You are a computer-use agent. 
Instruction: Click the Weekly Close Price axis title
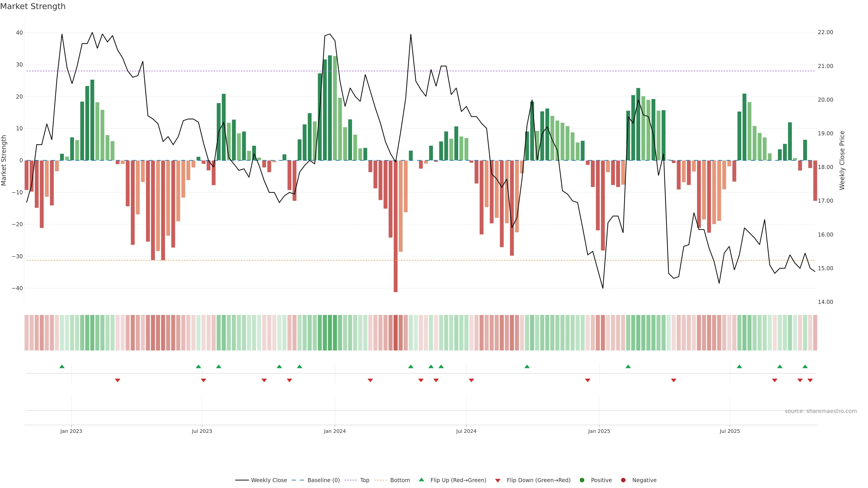point(842,160)
